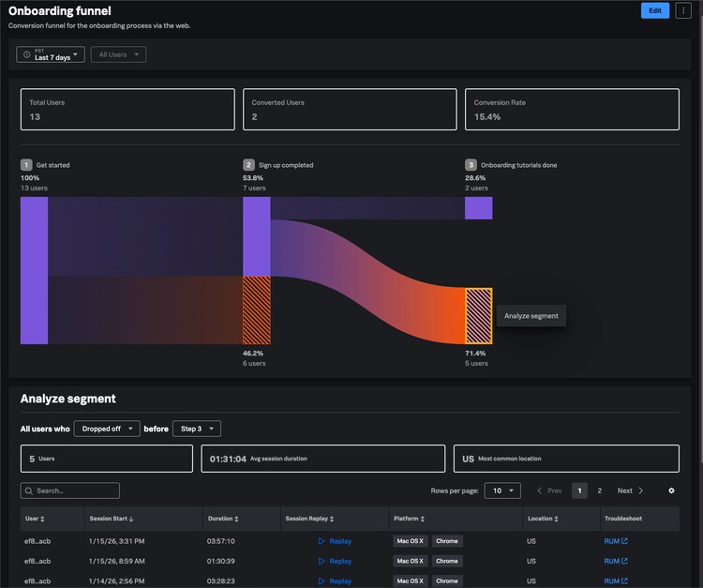Image resolution: width=703 pixels, height=588 pixels.
Task: Click the Edit button
Action: [654, 10]
